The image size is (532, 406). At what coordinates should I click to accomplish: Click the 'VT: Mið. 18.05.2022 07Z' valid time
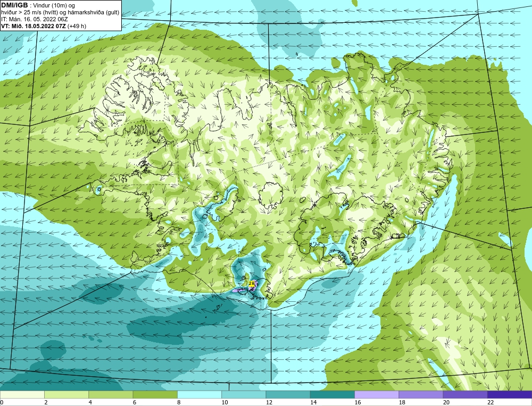pos(34,26)
